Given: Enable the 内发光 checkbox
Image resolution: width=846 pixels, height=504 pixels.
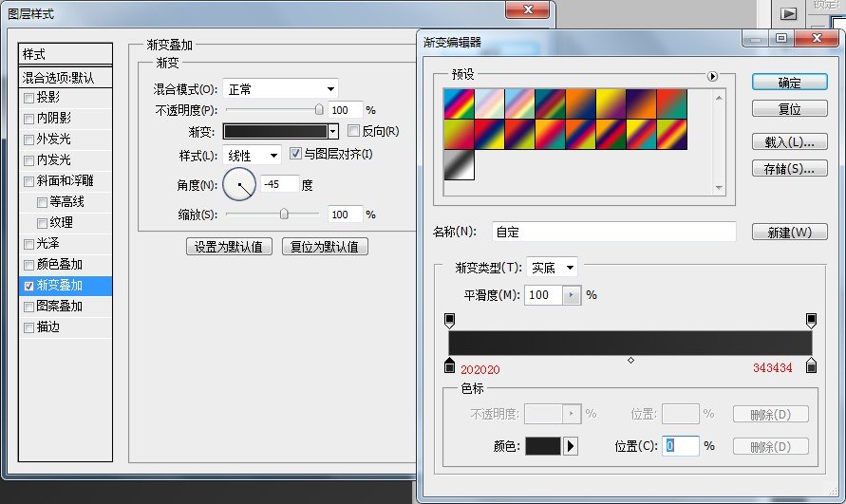Looking at the screenshot, I should 29,160.
